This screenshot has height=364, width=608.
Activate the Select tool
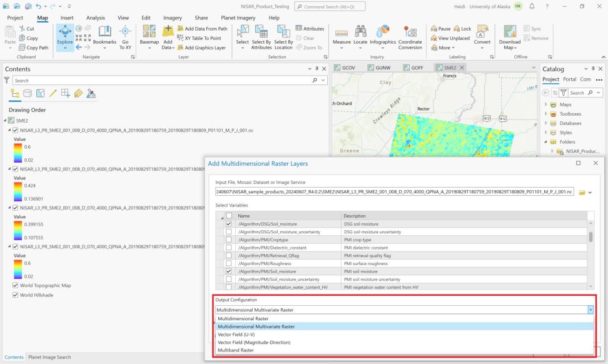pyautogui.click(x=242, y=38)
